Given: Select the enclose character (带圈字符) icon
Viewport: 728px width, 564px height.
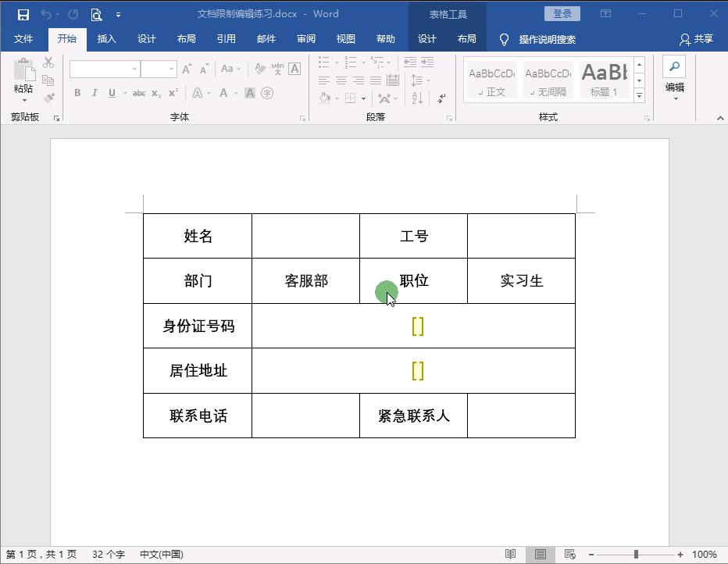Looking at the screenshot, I should tap(268, 92).
